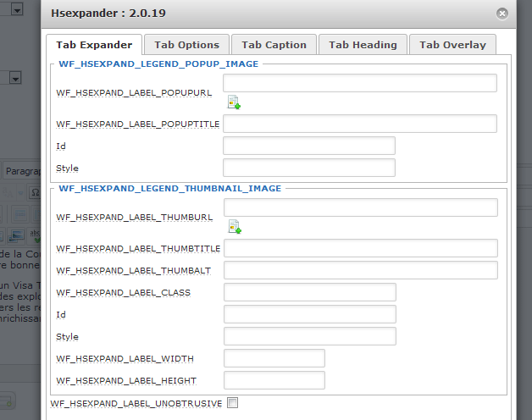Click the Id field under popup image

(308, 146)
